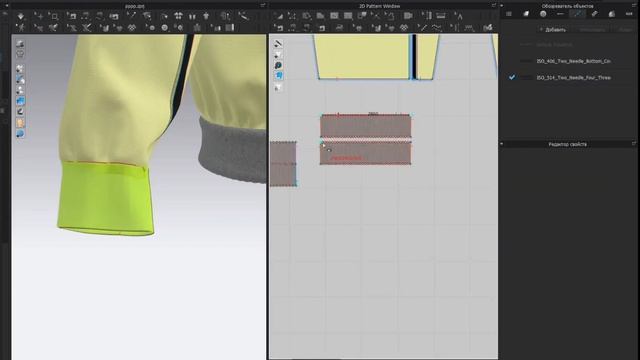640x360 pixels.
Task: Select the highlighted Topstitch tab in Object Browser
Action: coord(577,14)
